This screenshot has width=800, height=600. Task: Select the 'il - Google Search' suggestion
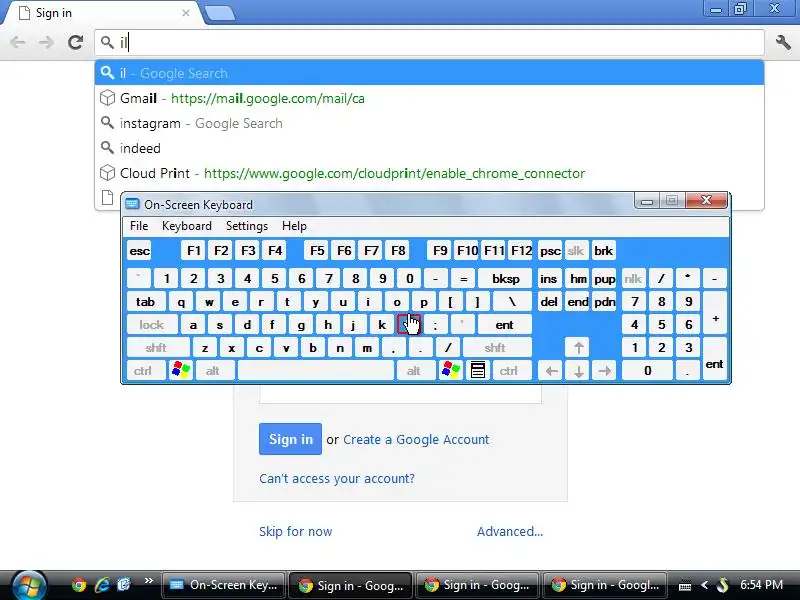(x=429, y=73)
